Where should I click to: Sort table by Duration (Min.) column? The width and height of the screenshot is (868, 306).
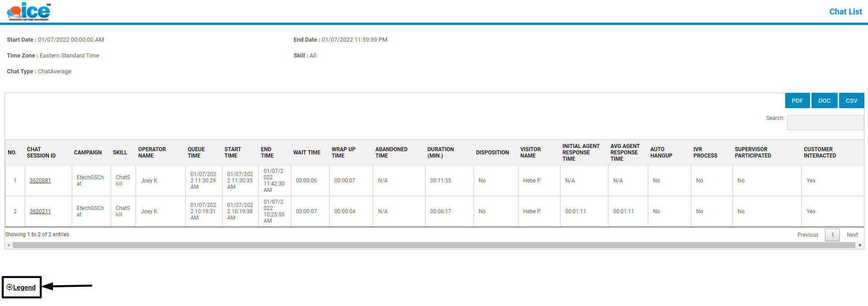tap(440, 153)
